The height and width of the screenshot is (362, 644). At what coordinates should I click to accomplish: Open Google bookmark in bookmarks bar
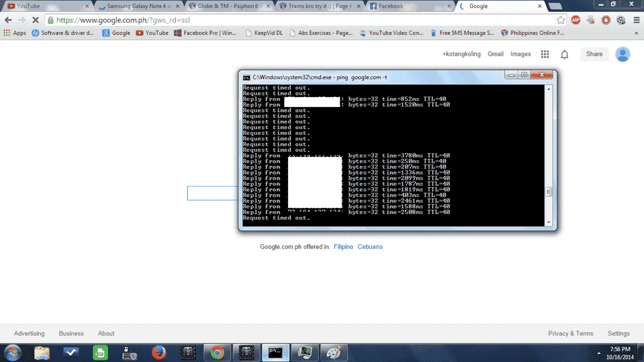click(x=116, y=33)
